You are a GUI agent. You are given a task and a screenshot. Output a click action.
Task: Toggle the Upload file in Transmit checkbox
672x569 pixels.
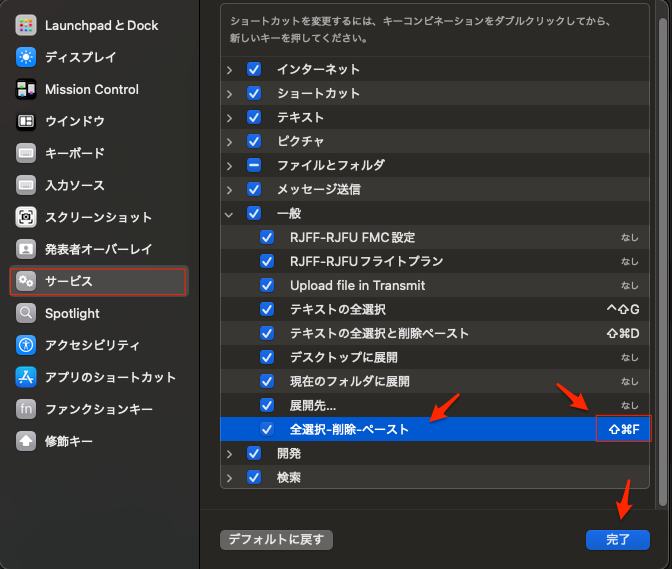point(267,285)
